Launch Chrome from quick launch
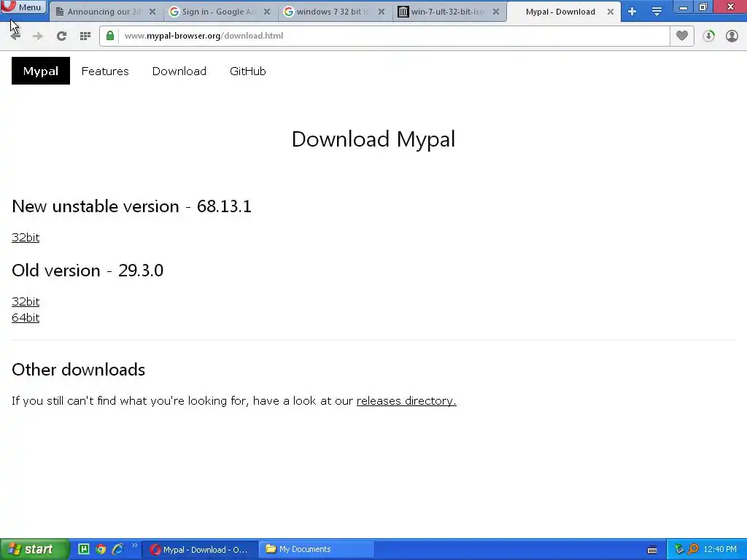This screenshot has height=560, width=747. 101,549
